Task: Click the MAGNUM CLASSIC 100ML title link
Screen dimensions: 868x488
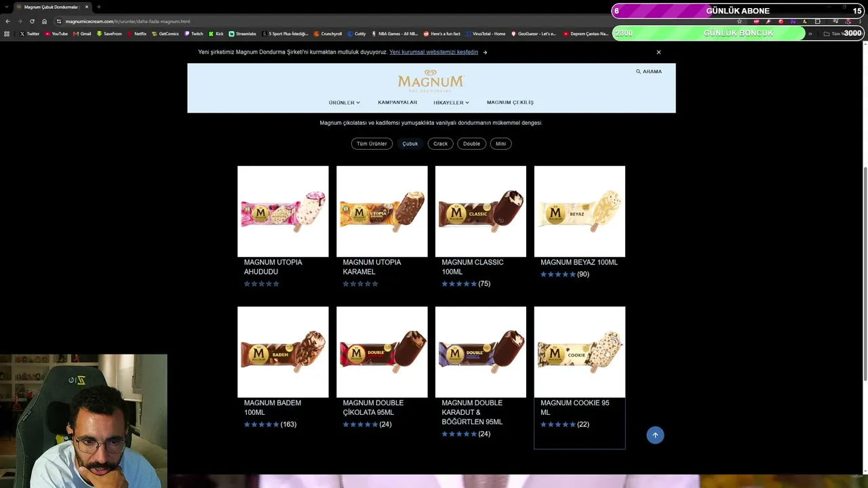Action: coord(473,267)
